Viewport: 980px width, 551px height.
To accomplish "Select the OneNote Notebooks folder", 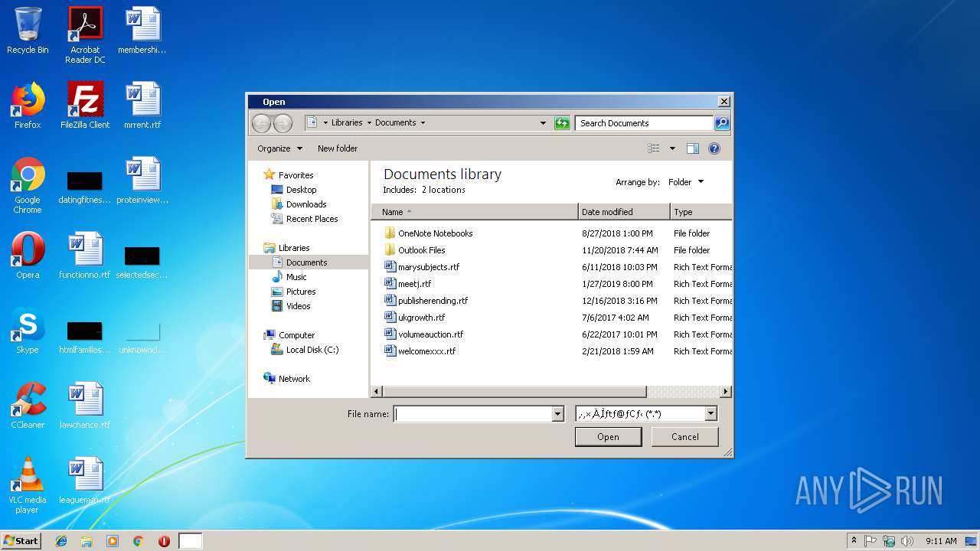I will (436, 233).
